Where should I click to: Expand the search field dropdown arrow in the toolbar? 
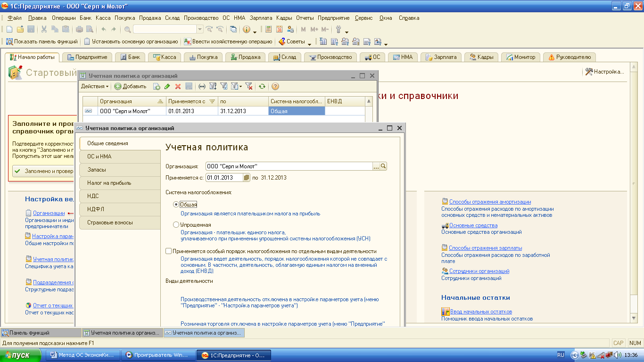(x=200, y=29)
